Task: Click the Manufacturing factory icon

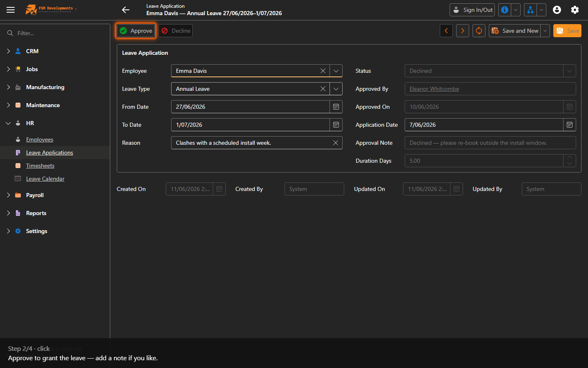Action: click(x=18, y=87)
